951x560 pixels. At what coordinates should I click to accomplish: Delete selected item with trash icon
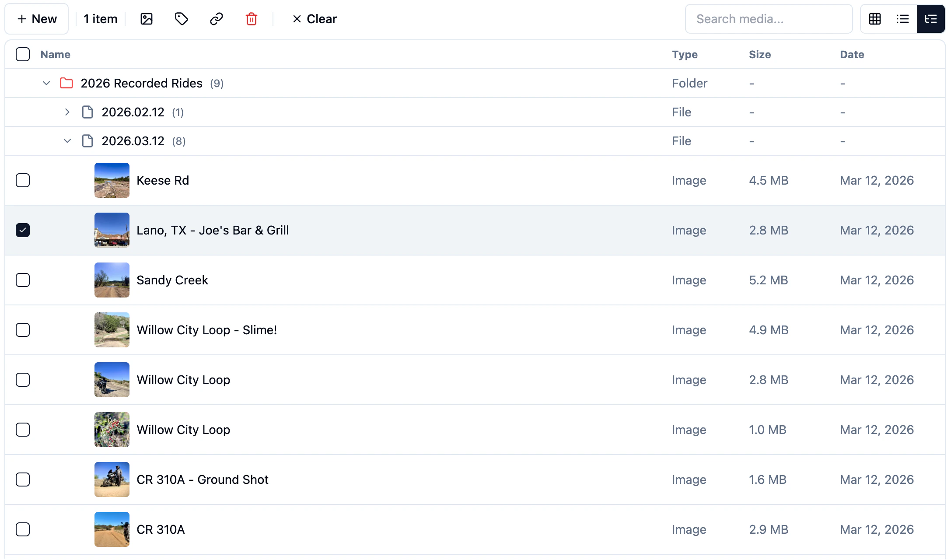[x=251, y=19]
